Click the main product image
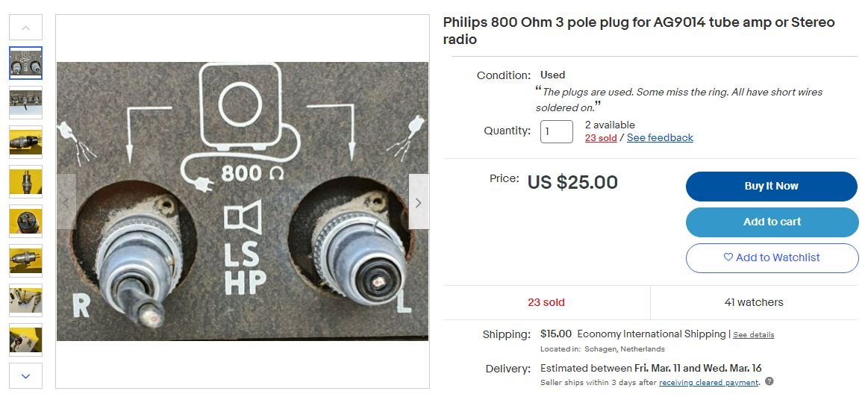The image size is (868, 397). (243, 201)
